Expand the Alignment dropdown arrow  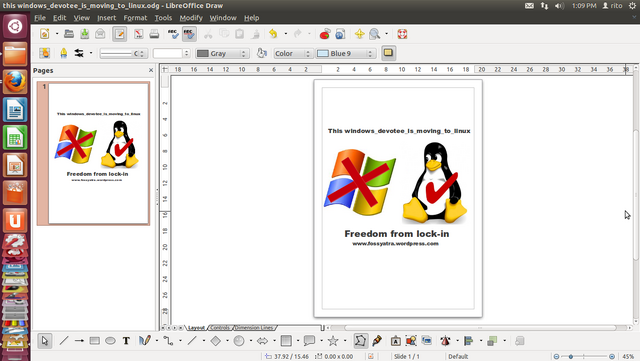click(481, 341)
